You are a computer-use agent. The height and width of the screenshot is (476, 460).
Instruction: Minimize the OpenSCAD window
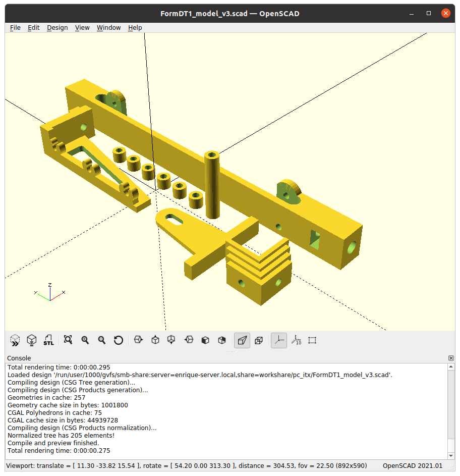tap(412, 13)
